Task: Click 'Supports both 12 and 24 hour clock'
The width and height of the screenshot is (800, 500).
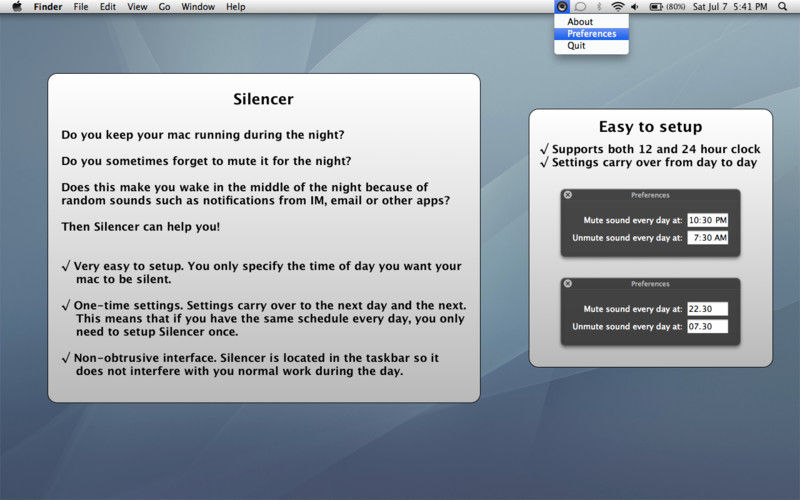Action: click(656, 149)
